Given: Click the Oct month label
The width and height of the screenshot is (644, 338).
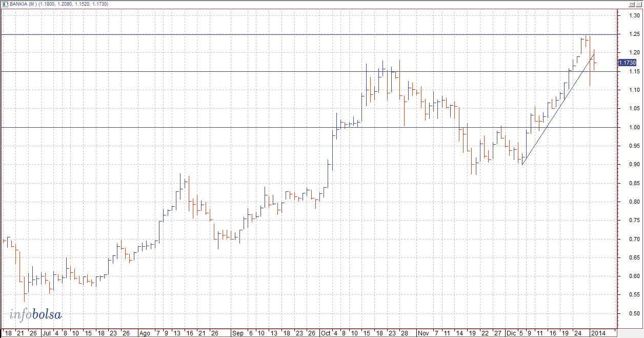Looking at the screenshot, I should (326, 333).
